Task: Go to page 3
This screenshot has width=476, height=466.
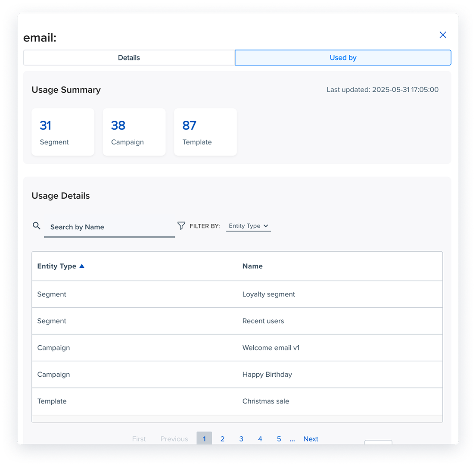Action: pyautogui.click(x=241, y=439)
